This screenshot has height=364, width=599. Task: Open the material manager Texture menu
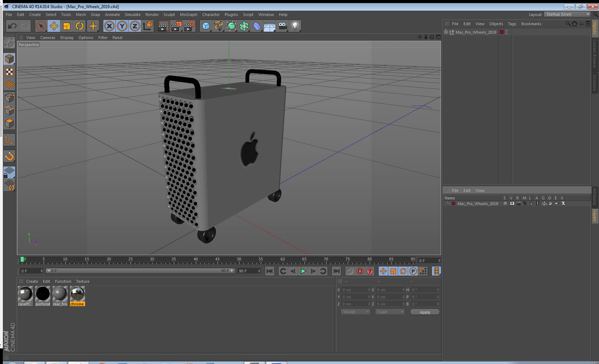(83, 281)
